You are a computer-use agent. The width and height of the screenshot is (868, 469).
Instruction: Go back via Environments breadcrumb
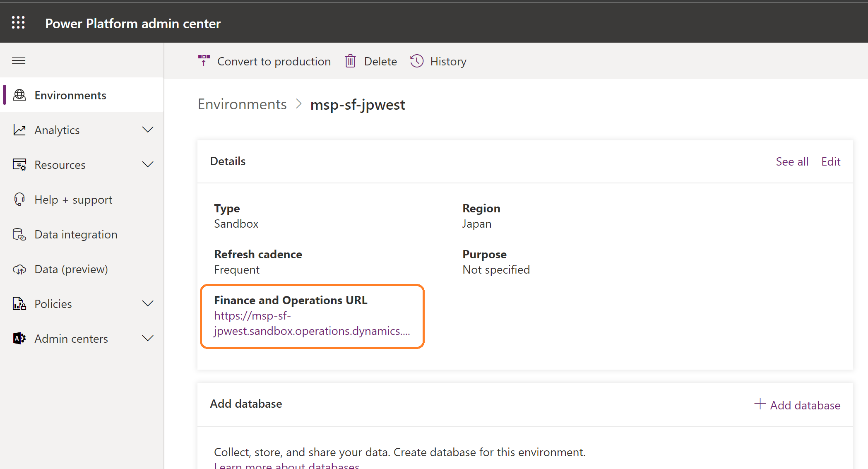pyautogui.click(x=242, y=104)
